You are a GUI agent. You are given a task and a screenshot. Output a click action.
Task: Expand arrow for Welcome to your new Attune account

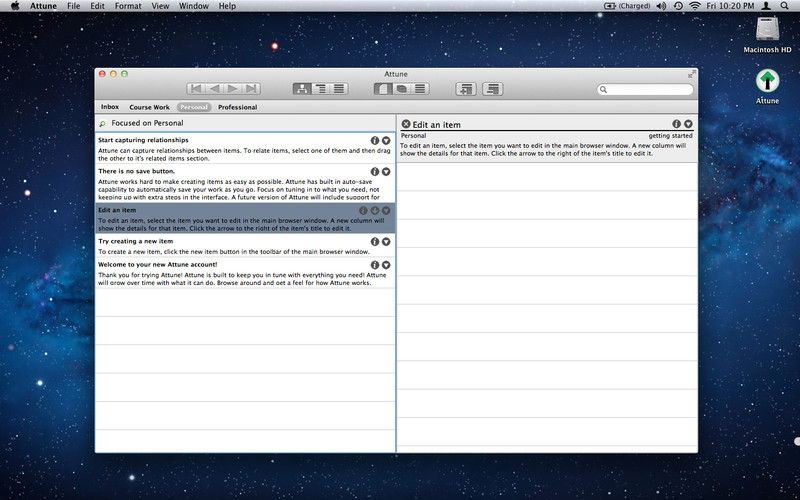(x=386, y=265)
